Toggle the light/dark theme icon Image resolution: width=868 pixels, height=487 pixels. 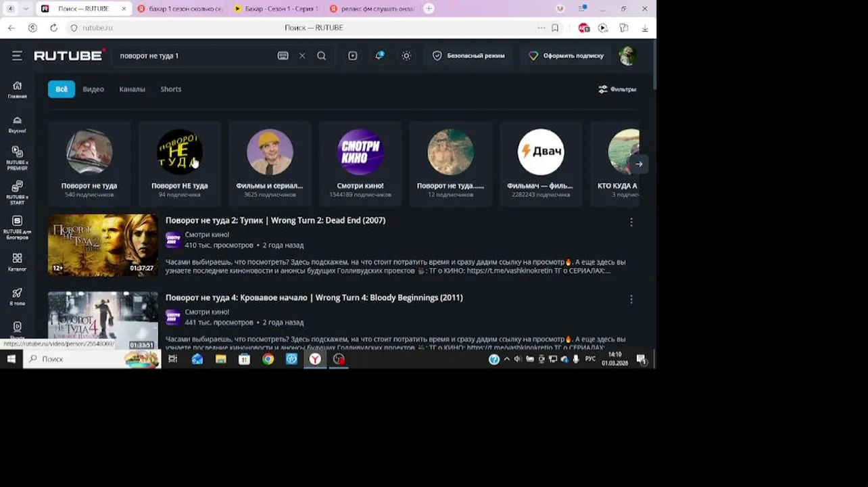point(406,56)
